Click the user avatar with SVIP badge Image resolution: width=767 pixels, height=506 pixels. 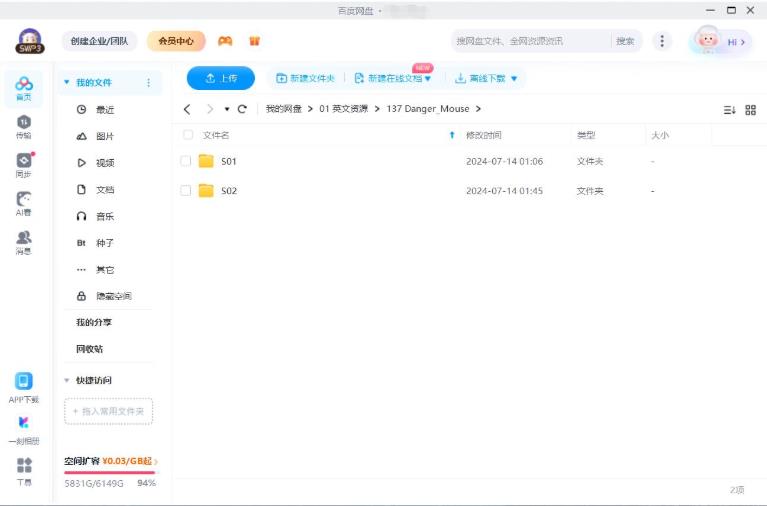click(30, 41)
